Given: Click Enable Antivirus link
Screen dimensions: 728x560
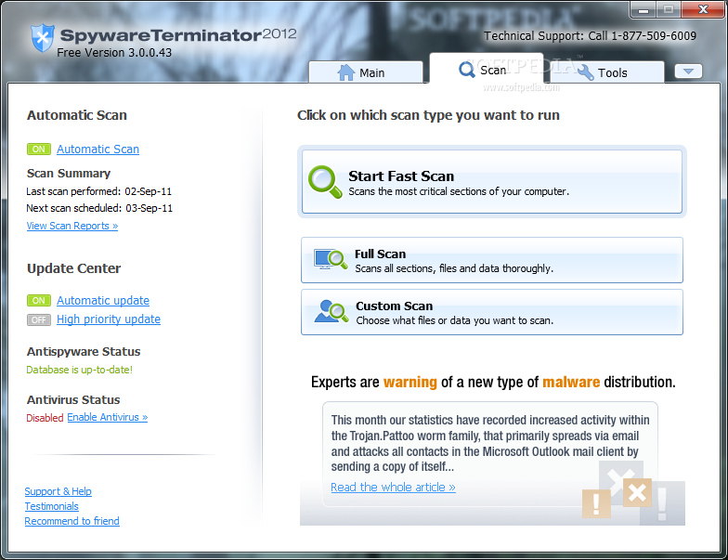Looking at the screenshot, I should (x=108, y=417).
